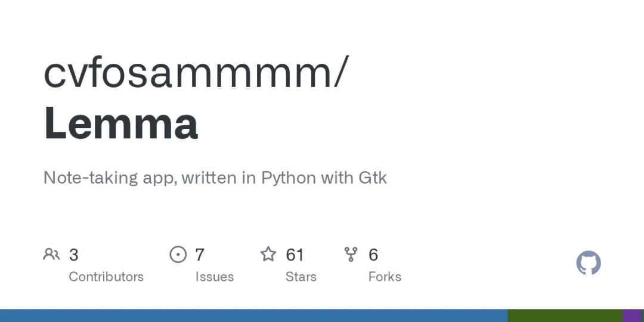The width and height of the screenshot is (644, 322).
Task: Click the note-taking app description text
Action: (x=215, y=178)
